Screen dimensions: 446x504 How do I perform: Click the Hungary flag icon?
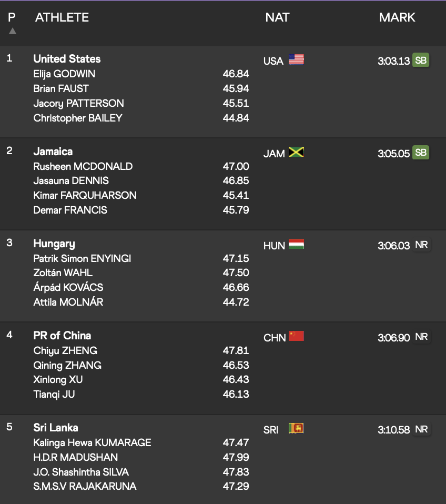(x=296, y=244)
